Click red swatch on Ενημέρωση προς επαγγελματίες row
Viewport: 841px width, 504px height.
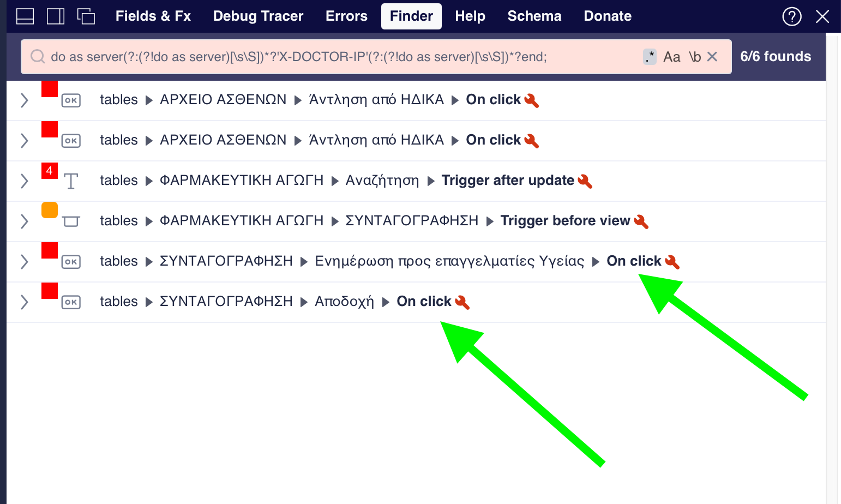click(x=50, y=250)
